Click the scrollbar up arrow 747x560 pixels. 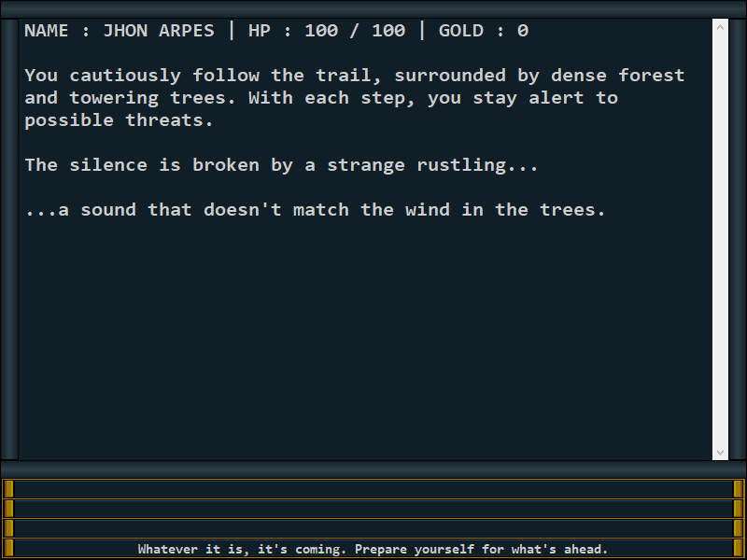tap(720, 28)
